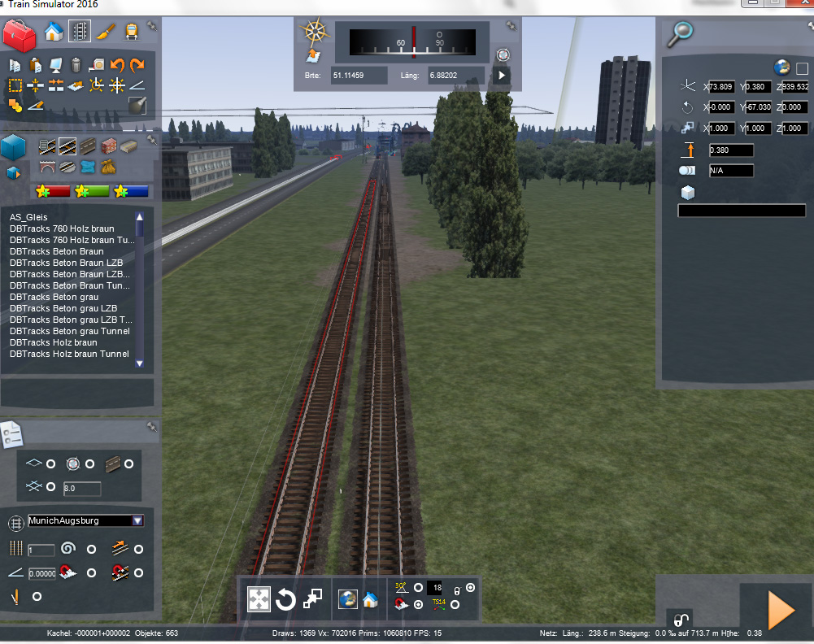Select the Join track sections tool
The width and height of the screenshot is (814, 644).
pos(55,85)
